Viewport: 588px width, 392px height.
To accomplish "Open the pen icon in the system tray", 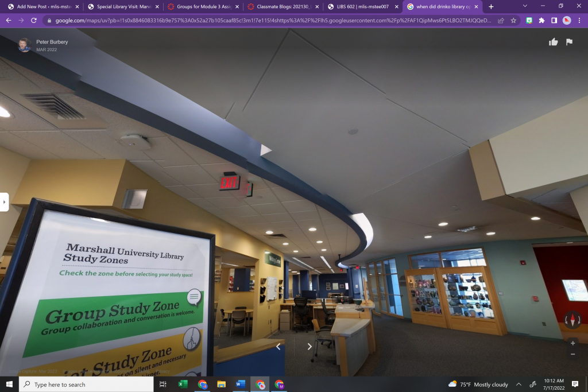I will 532,384.
